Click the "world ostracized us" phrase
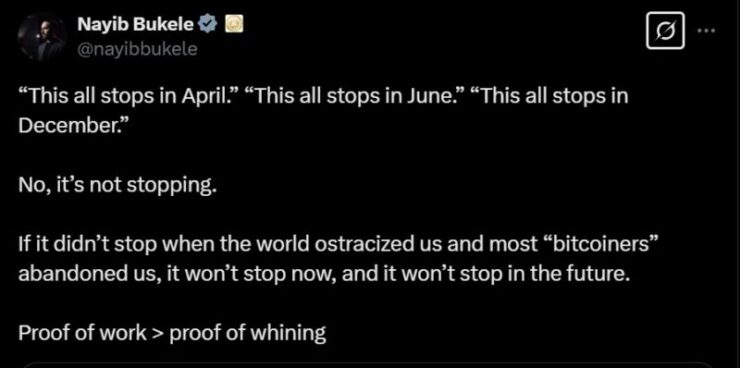The image size is (740, 368). pyautogui.click(x=353, y=245)
